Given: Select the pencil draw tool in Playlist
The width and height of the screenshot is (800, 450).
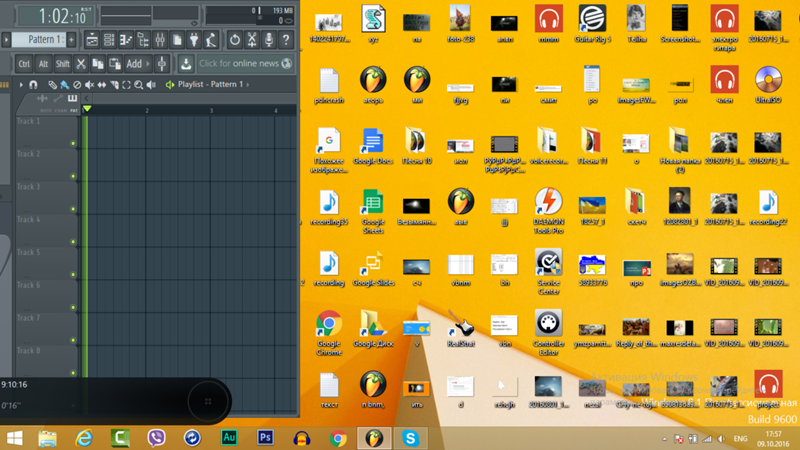Looking at the screenshot, I should pos(53,85).
